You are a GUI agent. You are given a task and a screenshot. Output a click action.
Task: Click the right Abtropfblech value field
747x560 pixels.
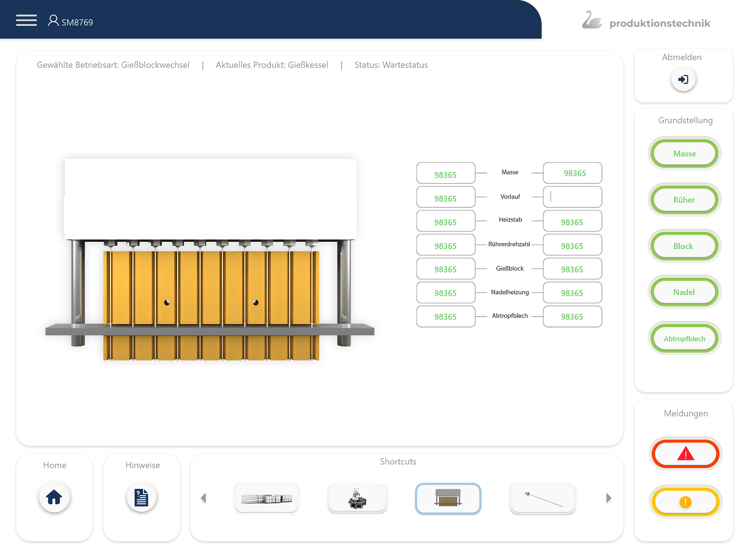[572, 317]
